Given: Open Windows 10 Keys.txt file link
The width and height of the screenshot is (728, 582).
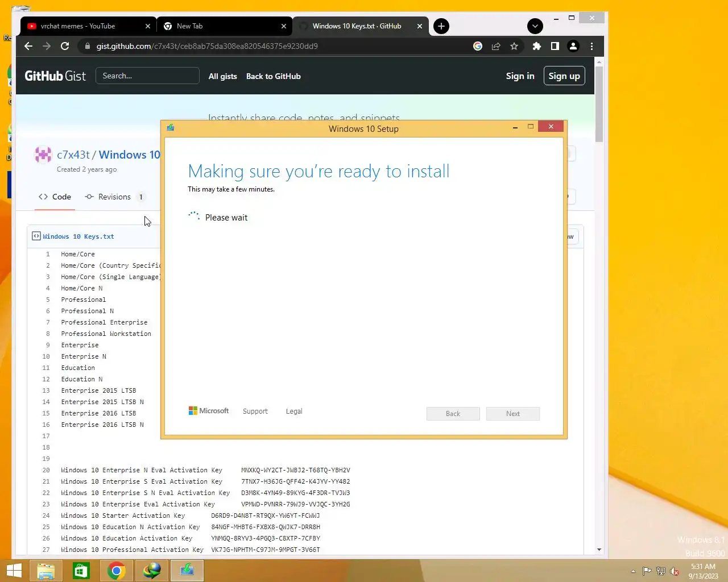Looking at the screenshot, I should pos(78,236).
